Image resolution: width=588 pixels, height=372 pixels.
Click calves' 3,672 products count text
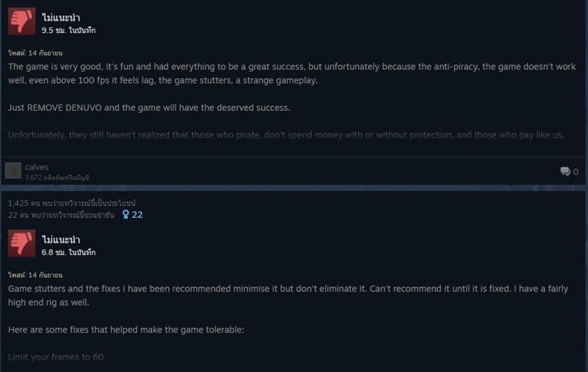[57, 178]
